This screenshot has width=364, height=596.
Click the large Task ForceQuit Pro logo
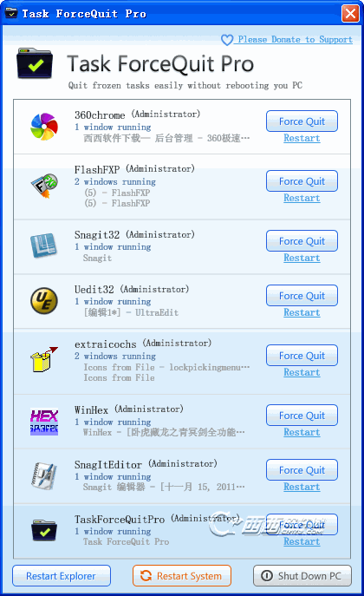(35, 63)
